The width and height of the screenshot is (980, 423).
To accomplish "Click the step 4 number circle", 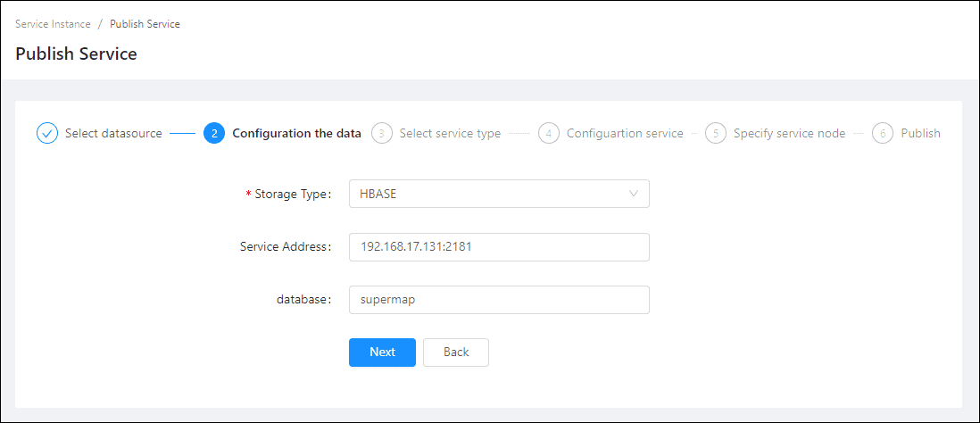I will click(549, 133).
